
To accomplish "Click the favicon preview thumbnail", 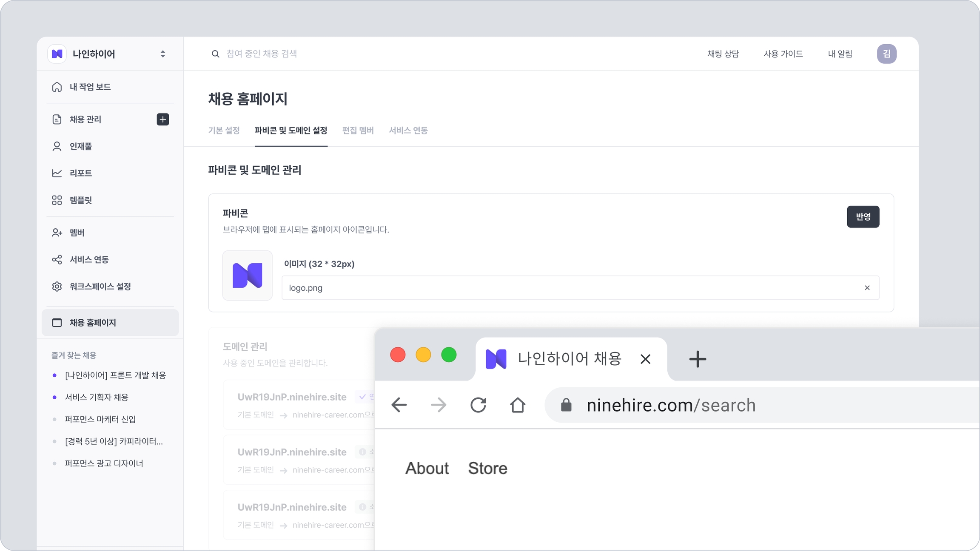I will pyautogui.click(x=248, y=275).
